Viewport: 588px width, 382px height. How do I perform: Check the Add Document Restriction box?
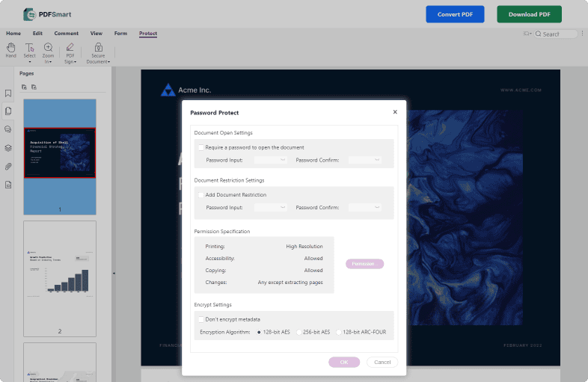tap(201, 194)
